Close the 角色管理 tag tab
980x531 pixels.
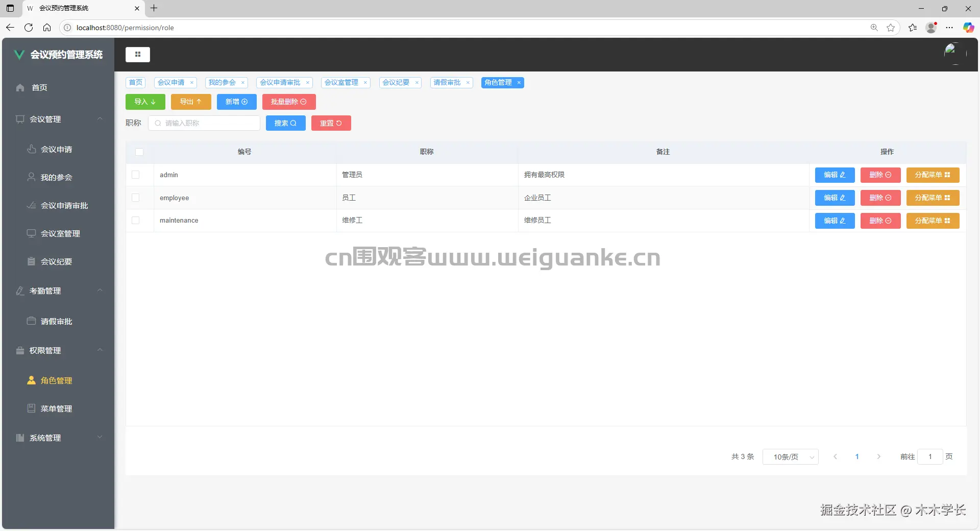(x=519, y=83)
